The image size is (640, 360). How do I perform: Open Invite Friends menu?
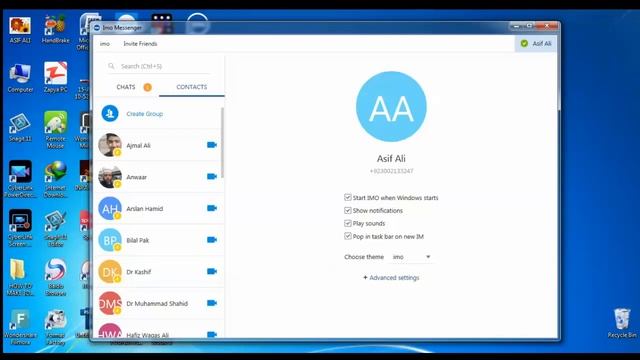[x=140, y=43]
